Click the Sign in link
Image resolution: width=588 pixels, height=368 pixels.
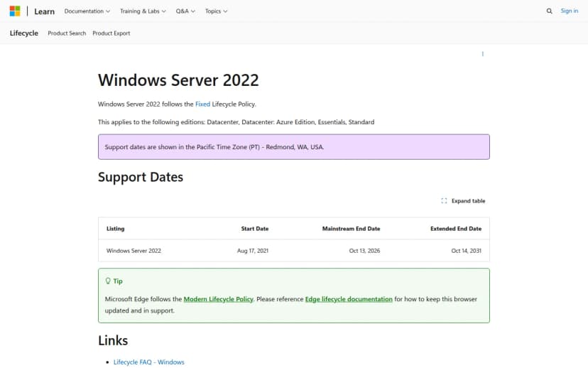[570, 11]
